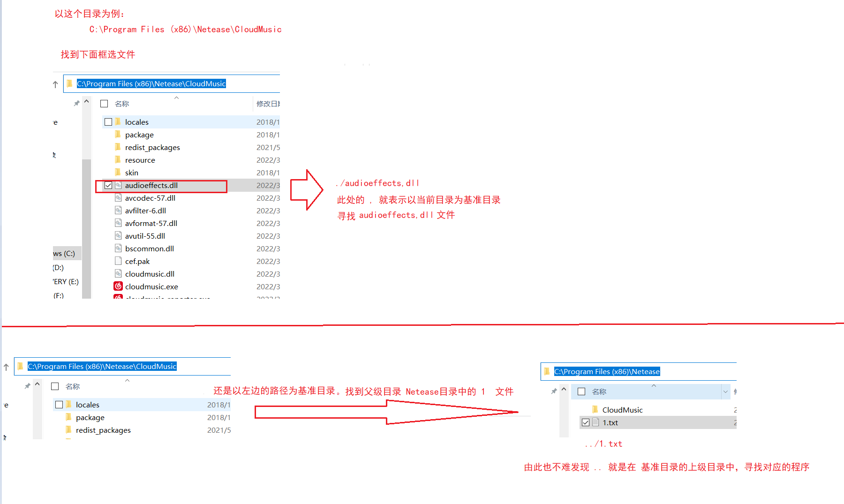Click the scroll-up chevron in the bottom-left navigation pane
This screenshot has width=844, height=504.
[37, 384]
